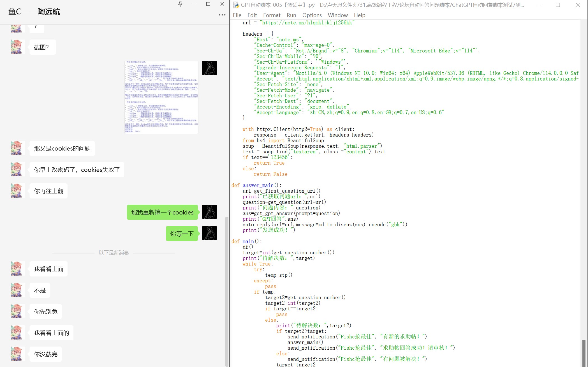Open the Run menu in IDLE
This screenshot has height=367, width=588.
[291, 15]
